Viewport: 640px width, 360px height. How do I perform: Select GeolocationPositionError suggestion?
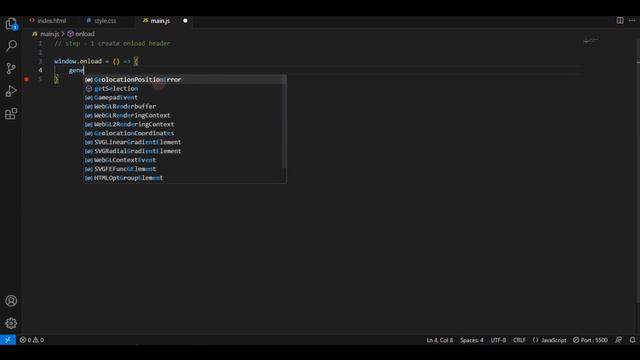(185, 79)
